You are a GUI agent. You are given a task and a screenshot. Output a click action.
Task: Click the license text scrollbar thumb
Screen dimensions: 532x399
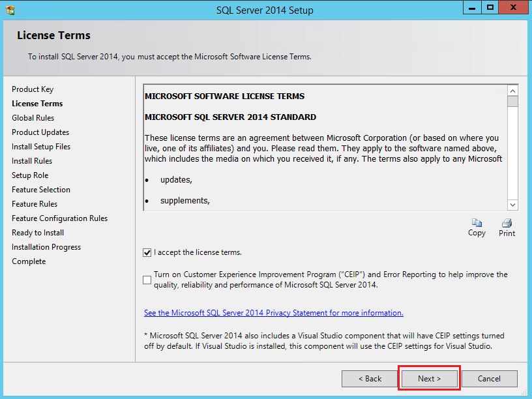tap(512, 102)
